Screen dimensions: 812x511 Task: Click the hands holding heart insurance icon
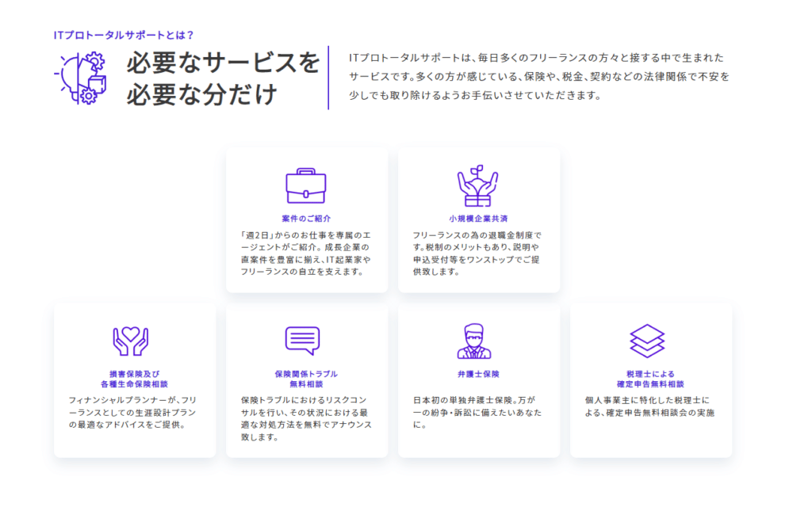pyautogui.click(x=131, y=341)
